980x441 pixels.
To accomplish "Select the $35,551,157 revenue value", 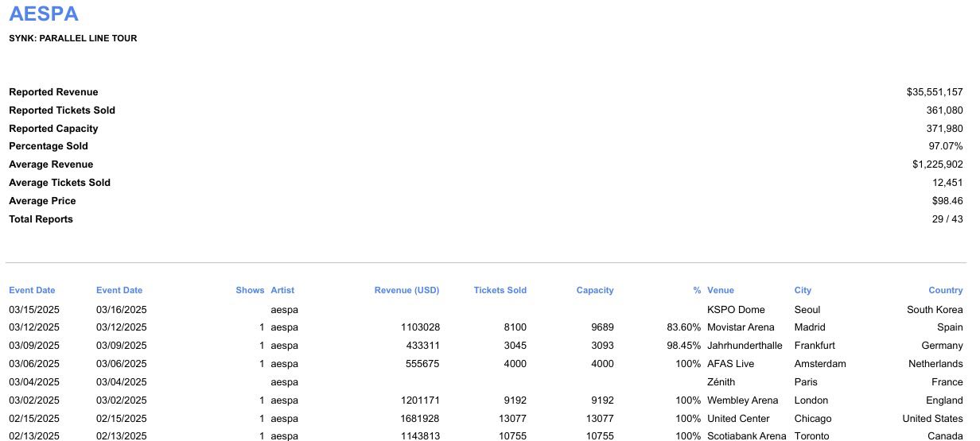I will pos(935,92).
